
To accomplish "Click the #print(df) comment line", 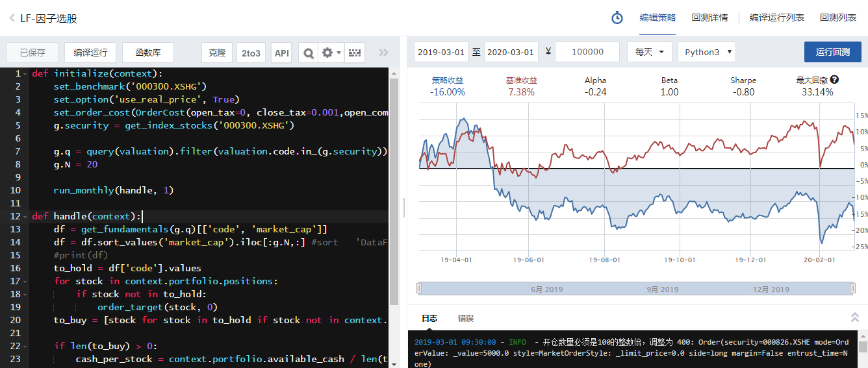I will 81,255.
